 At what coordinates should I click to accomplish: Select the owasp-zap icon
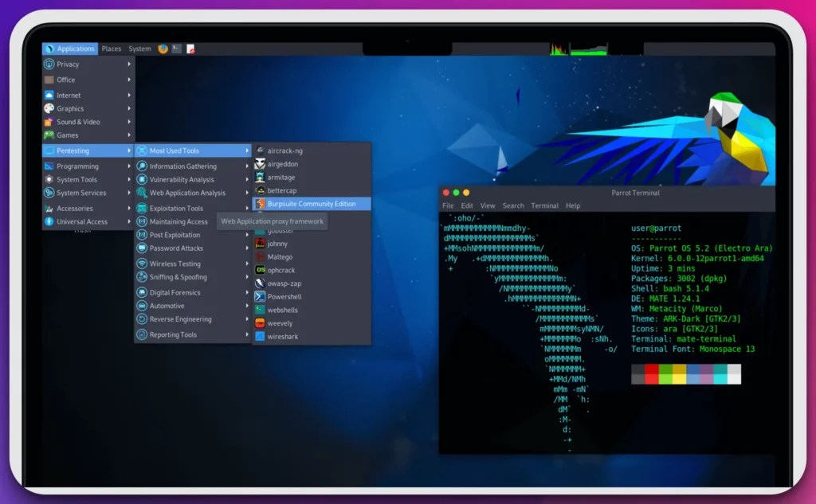[x=260, y=283]
